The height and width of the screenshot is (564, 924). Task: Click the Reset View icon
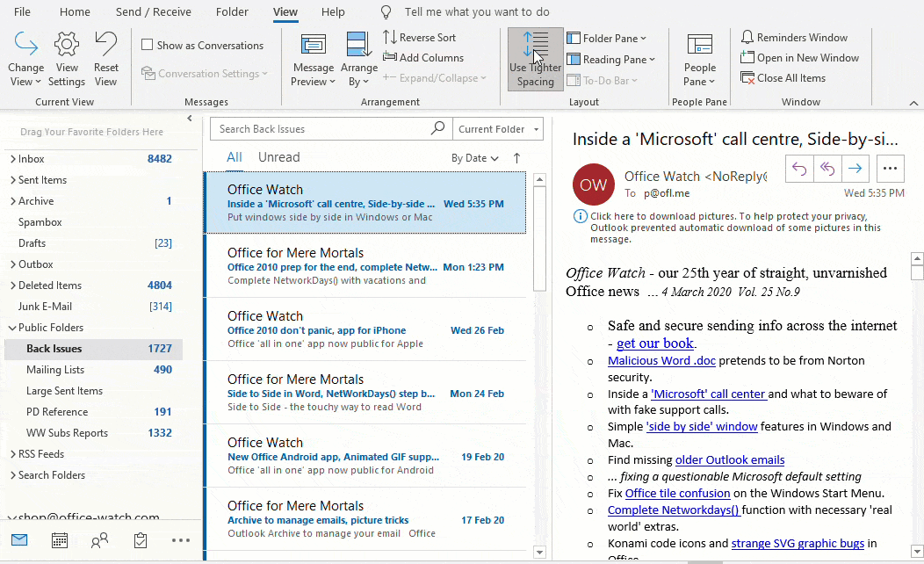[105, 46]
